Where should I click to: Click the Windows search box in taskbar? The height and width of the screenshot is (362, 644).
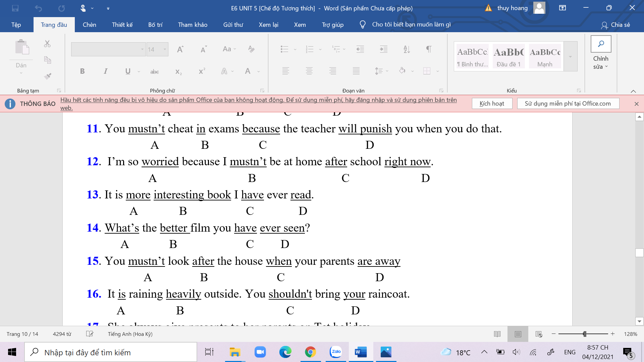point(111,352)
